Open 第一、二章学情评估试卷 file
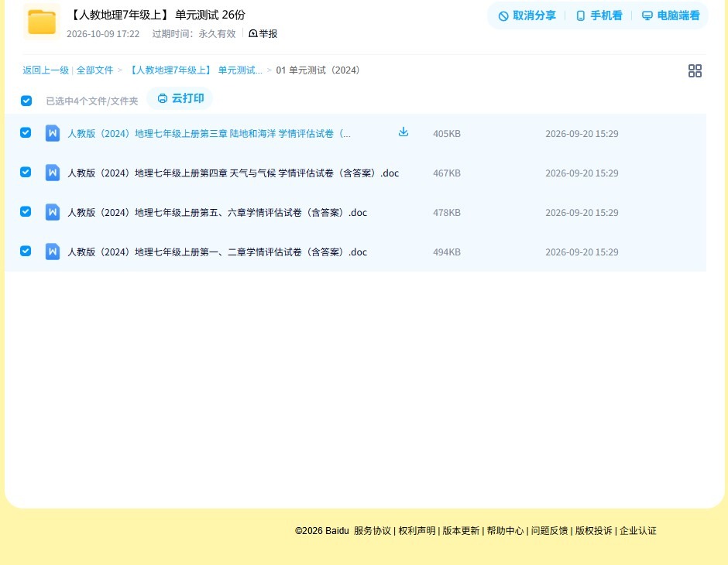 pyautogui.click(x=218, y=252)
